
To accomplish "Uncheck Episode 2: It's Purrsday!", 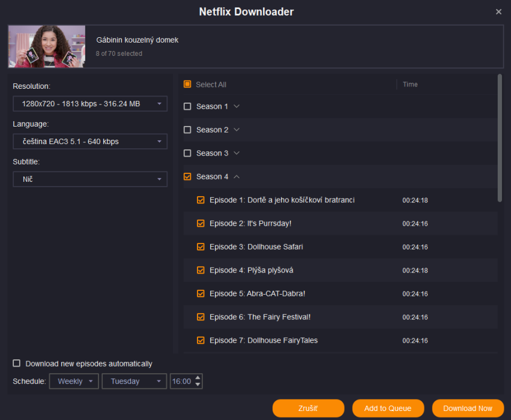I will 201,224.
